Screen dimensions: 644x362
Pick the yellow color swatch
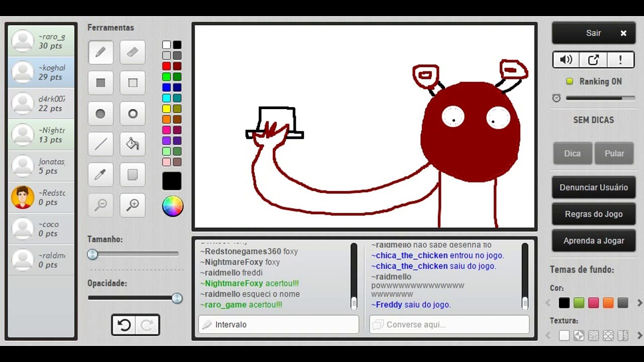167,109
